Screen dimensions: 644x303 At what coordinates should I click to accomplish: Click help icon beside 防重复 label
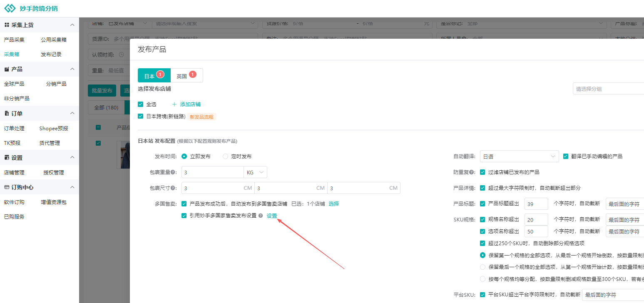[472, 172]
